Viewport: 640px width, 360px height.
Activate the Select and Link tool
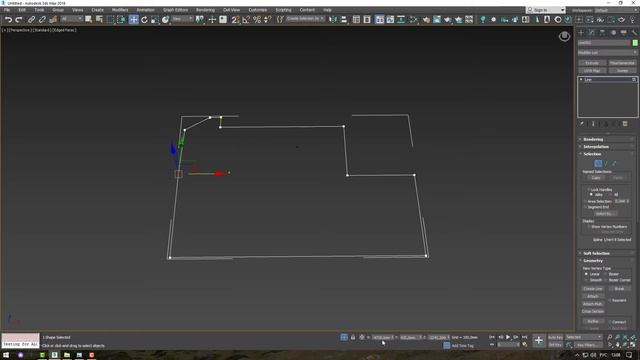click(31, 20)
